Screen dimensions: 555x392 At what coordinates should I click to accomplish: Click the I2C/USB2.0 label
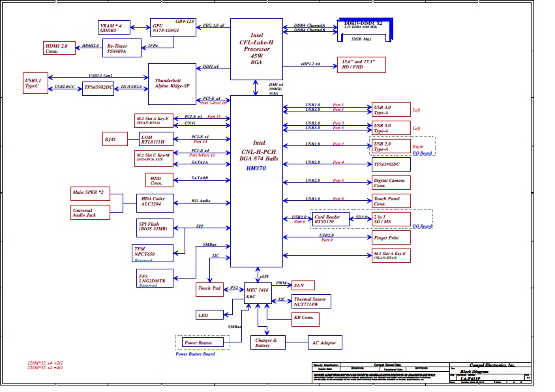(x=131, y=86)
